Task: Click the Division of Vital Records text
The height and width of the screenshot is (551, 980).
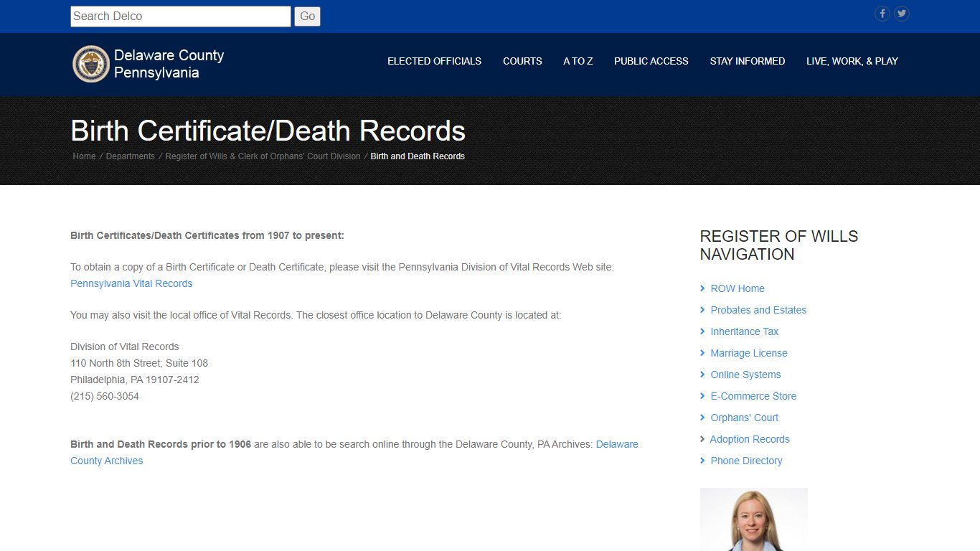Action: [124, 347]
